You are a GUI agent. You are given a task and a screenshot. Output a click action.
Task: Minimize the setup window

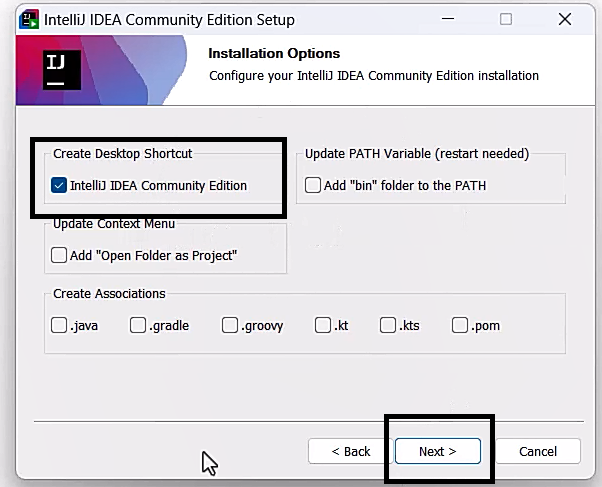[x=448, y=19]
